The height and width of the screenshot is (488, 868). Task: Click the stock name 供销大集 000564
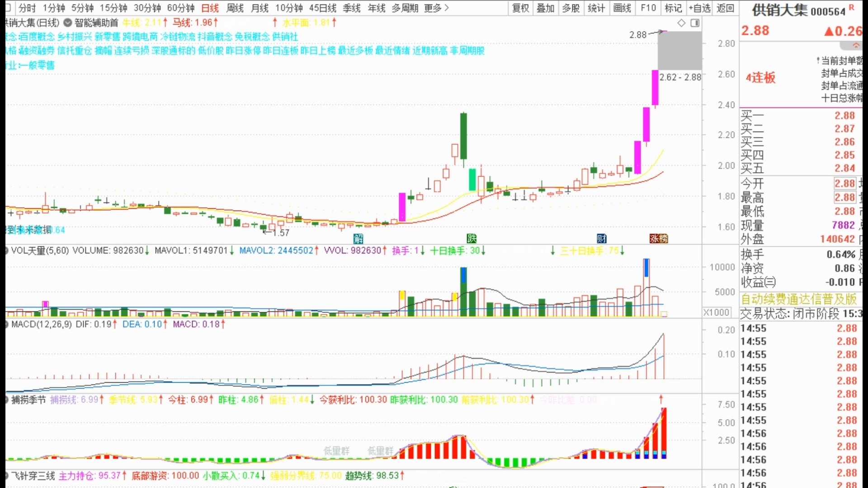798,10
